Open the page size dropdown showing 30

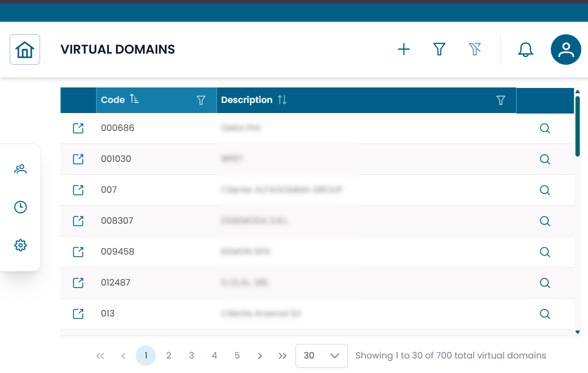(x=322, y=355)
